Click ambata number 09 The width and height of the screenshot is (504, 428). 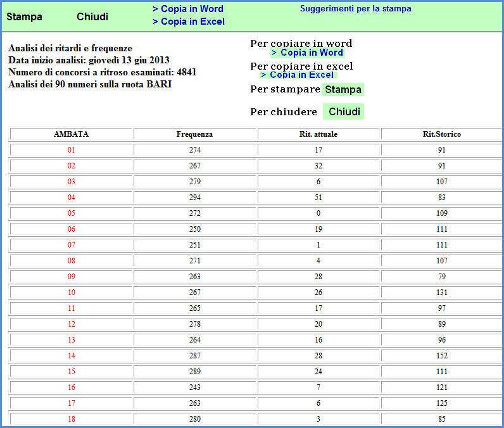coord(72,276)
